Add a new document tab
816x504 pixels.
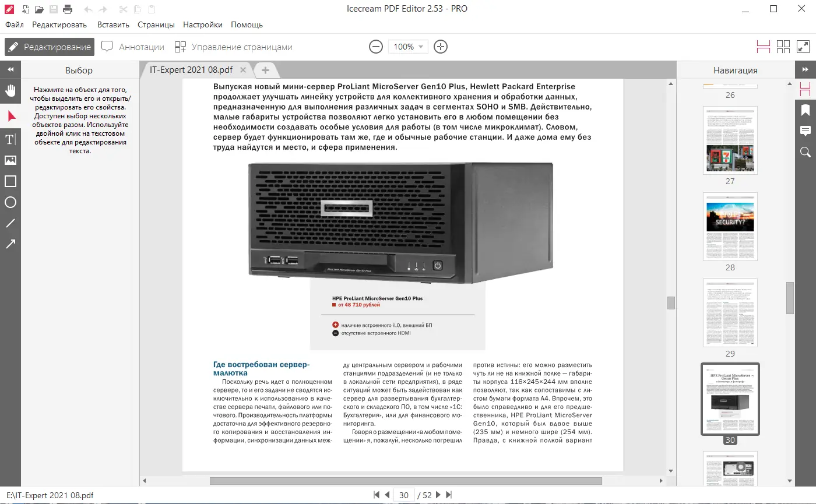[x=265, y=70]
